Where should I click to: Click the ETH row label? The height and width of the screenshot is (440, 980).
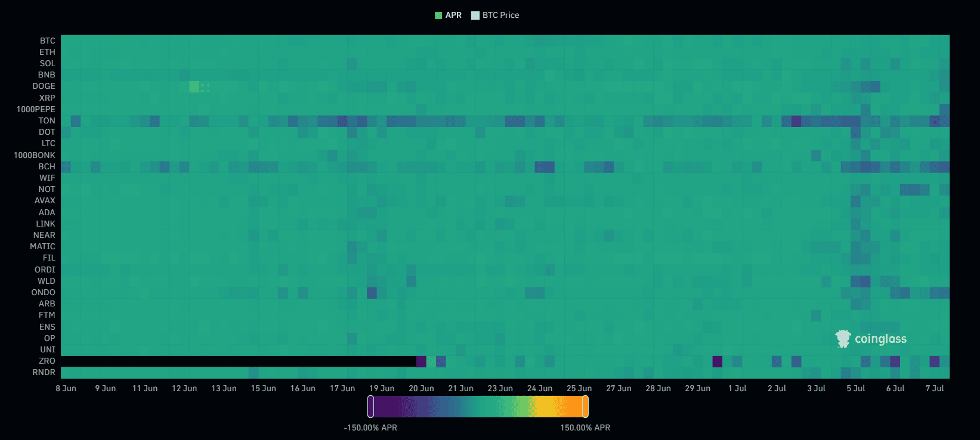coord(48,52)
